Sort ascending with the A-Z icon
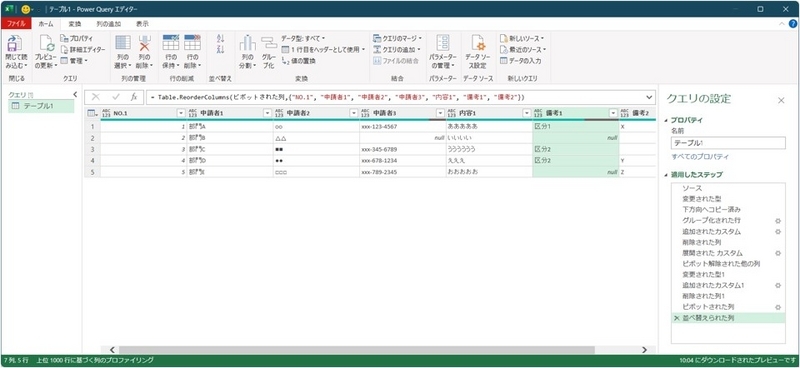 point(220,38)
